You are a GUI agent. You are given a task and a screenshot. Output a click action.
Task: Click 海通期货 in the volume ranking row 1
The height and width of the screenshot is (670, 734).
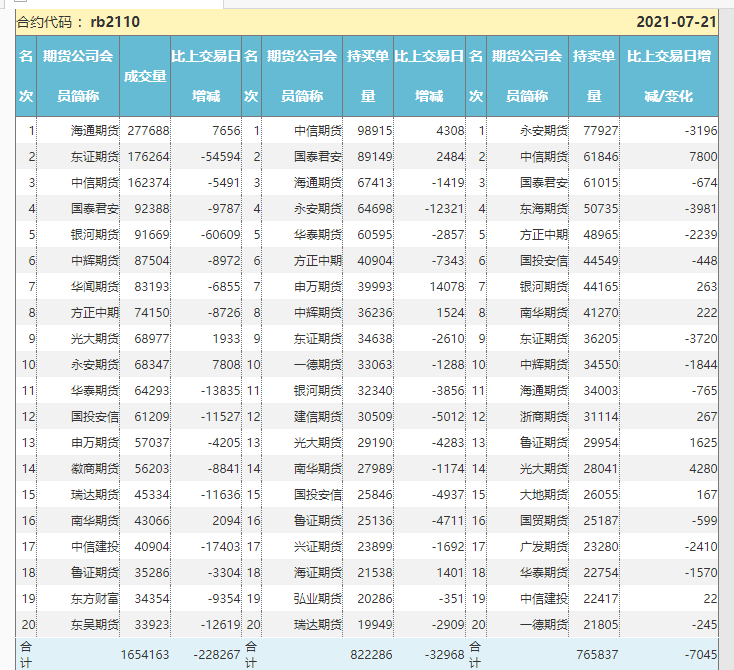click(x=95, y=131)
